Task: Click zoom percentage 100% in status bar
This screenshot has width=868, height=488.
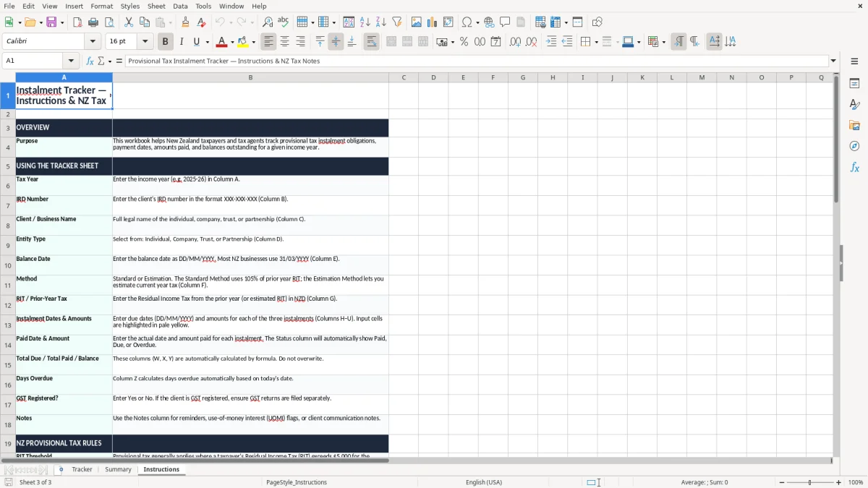Action: coord(856,482)
